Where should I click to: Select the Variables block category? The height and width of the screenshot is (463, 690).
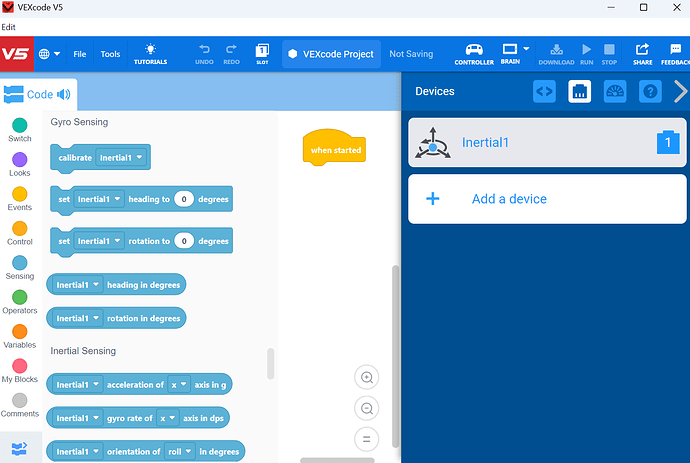(20, 336)
